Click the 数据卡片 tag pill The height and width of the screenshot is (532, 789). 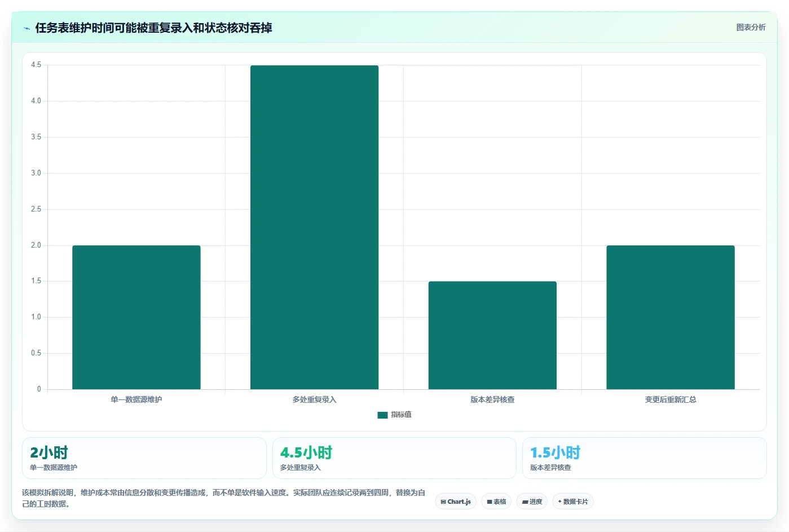[x=573, y=502]
